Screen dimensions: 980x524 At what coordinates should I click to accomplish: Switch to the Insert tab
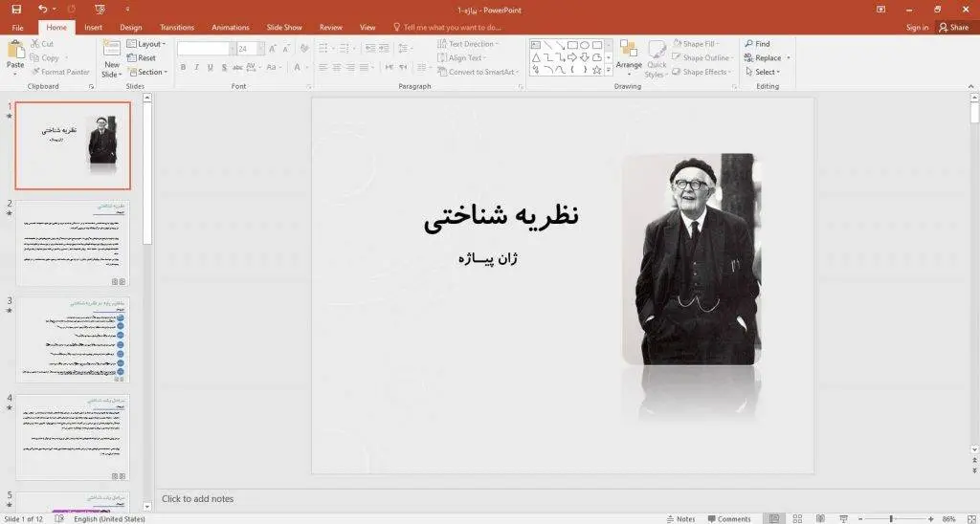[x=94, y=28]
